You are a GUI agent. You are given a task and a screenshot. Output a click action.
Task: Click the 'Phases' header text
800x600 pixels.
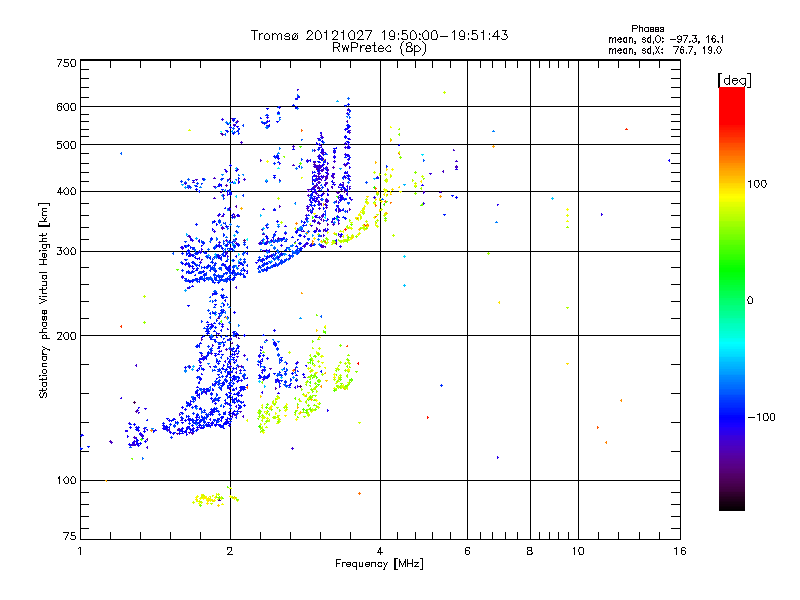[647, 29]
